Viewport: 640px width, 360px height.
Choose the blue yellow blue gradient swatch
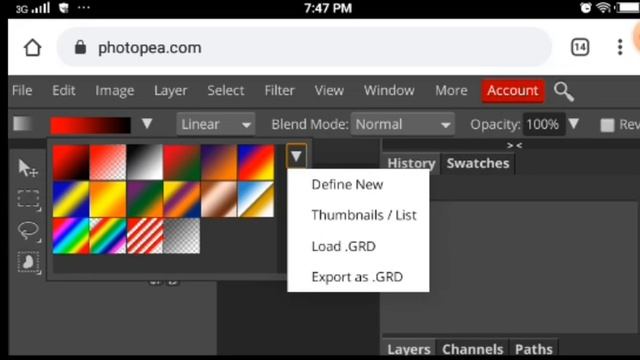[71, 199]
